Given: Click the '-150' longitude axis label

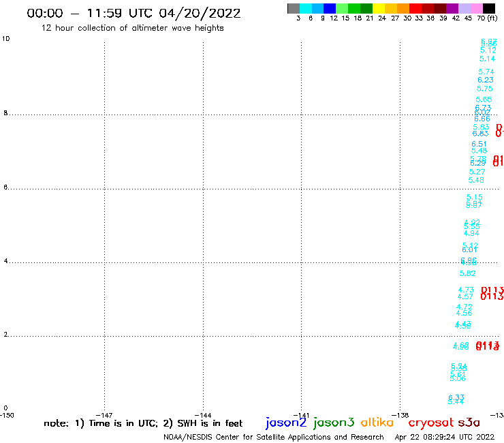Looking at the screenshot, I should (x=7, y=415).
